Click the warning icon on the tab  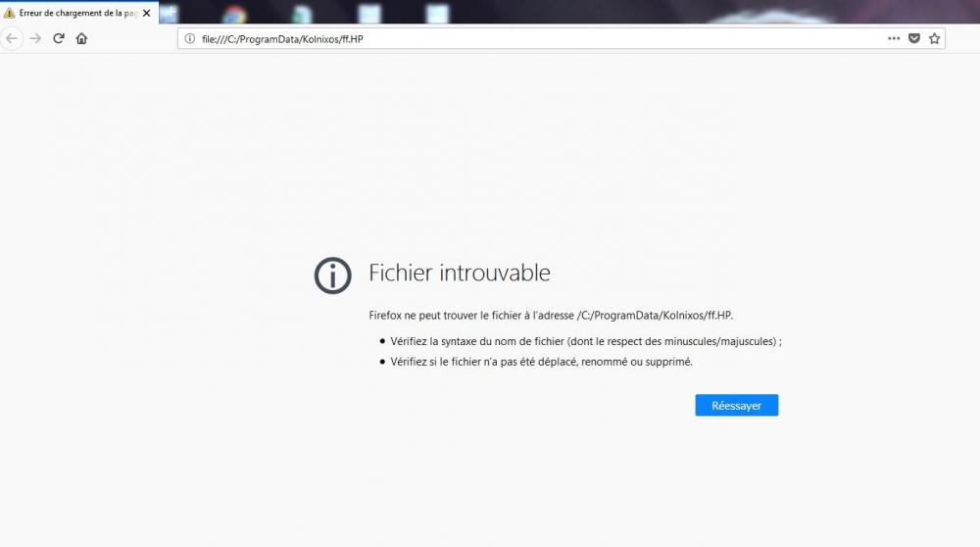pyautogui.click(x=10, y=13)
